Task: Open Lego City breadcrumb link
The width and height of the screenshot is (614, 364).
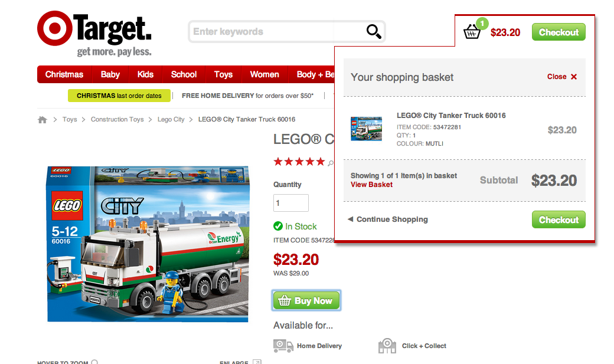Action: point(171,119)
